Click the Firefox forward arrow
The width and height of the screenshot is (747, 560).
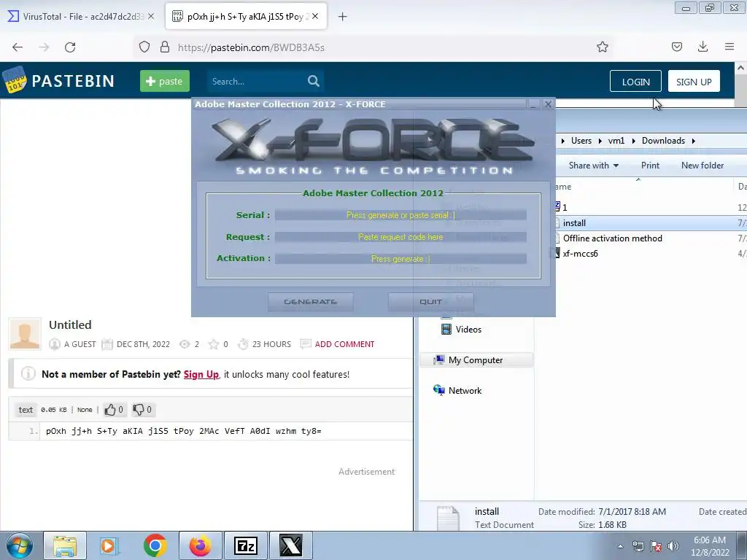click(44, 47)
